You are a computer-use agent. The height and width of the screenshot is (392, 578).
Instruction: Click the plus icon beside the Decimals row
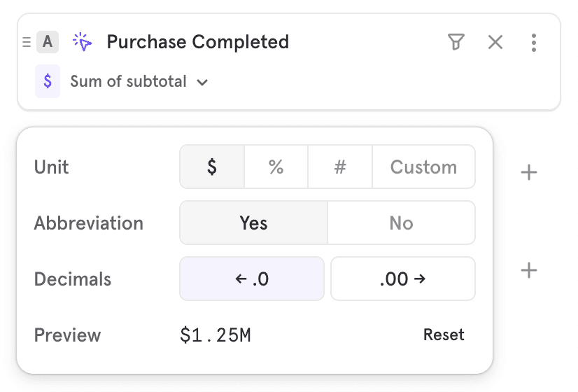click(530, 270)
